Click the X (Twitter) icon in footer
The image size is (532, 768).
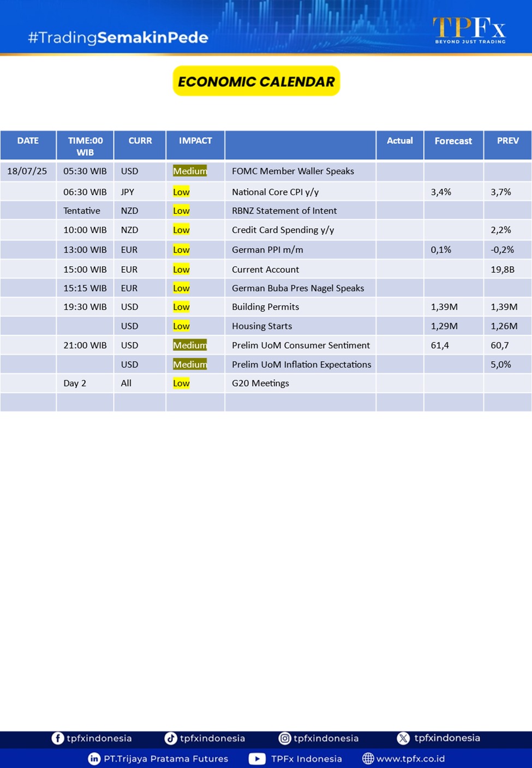tap(403, 738)
